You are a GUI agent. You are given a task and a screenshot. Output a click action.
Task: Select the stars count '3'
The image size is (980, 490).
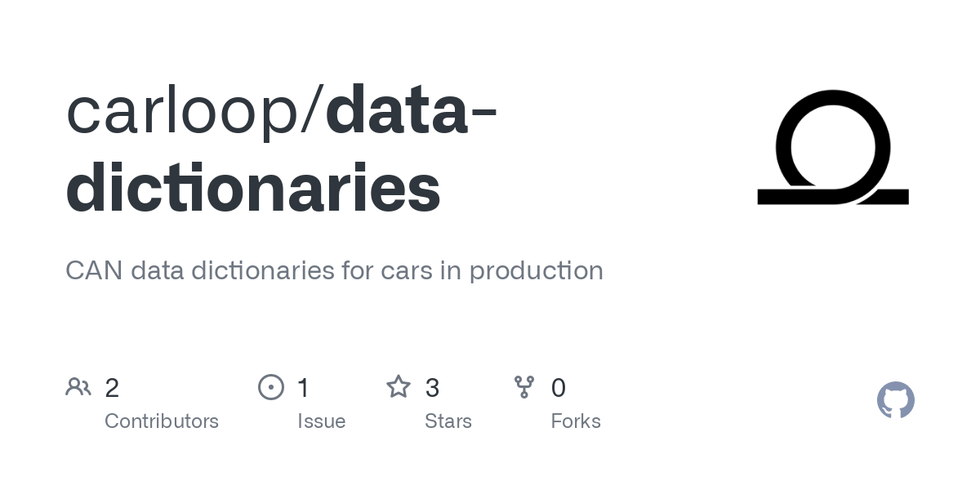(433, 387)
